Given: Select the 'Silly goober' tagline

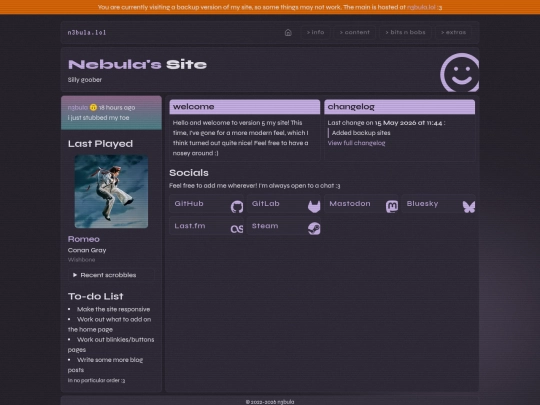Looking at the screenshot, I should coord(85,80).
